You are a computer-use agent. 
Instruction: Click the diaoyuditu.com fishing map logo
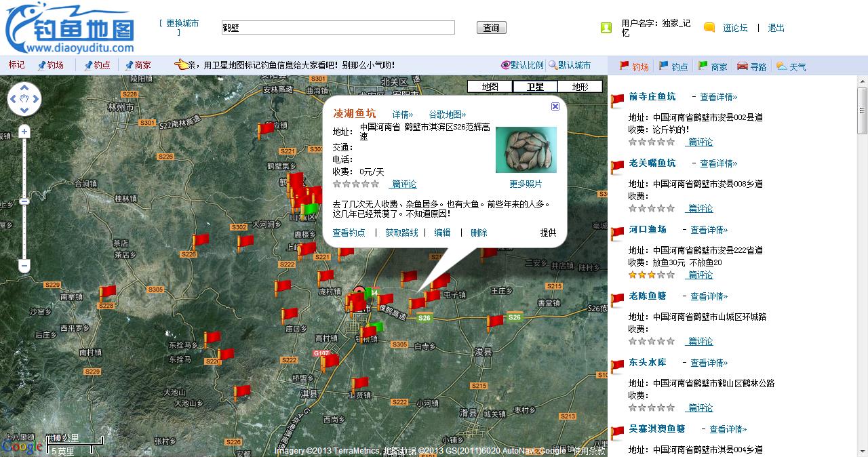pyautogui.click(x=70, y=27)
